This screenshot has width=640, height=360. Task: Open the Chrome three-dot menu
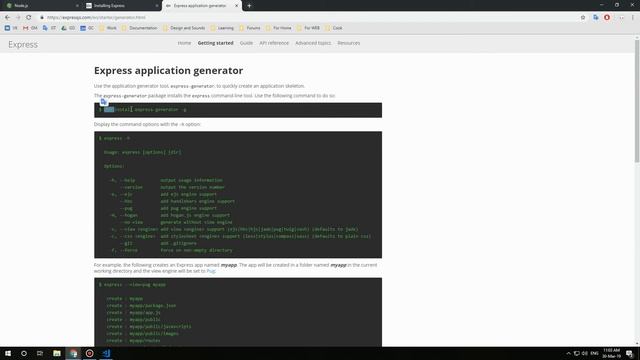pyautogui.click(x=633, y=18)
